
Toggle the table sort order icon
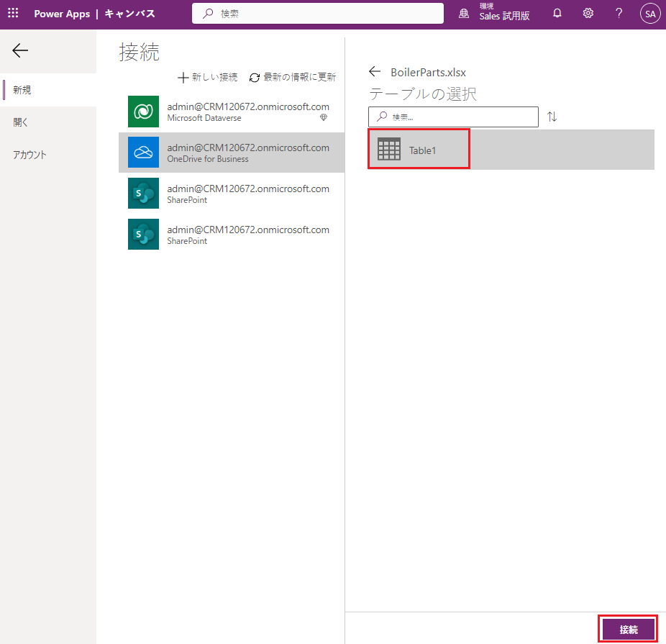552,117
